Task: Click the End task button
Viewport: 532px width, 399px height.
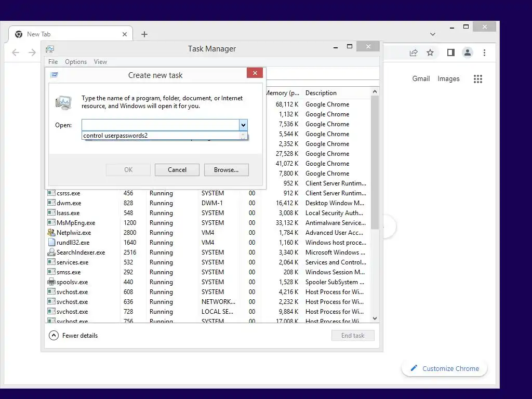Action: coord(353,336)
